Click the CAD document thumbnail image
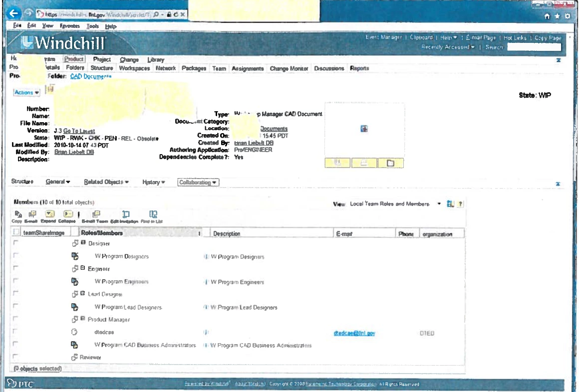The width and height of the screenshot is (579, 392). coord(364,129)
